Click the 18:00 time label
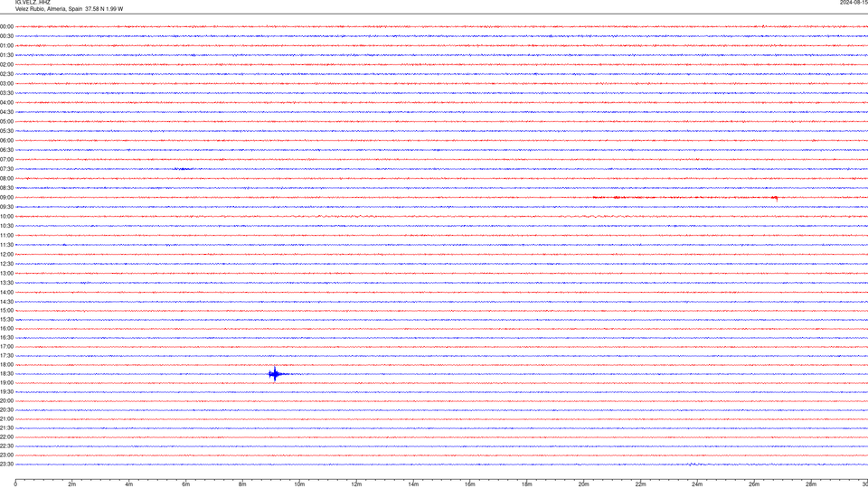This screenshot has width=868, height=488. 6,364
